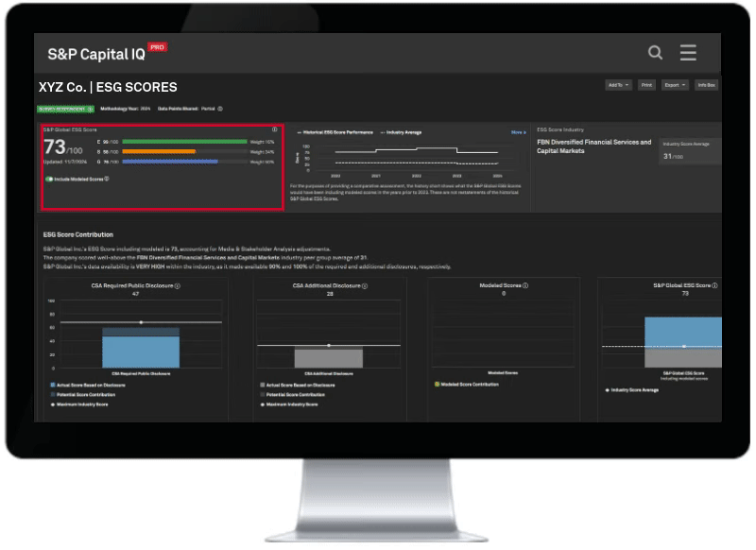The width and height of the screenshot is (756, 550).
Task: Click info icon next to Include Modeled Scores
Action: pyautogui.click(x=107, y=179)
